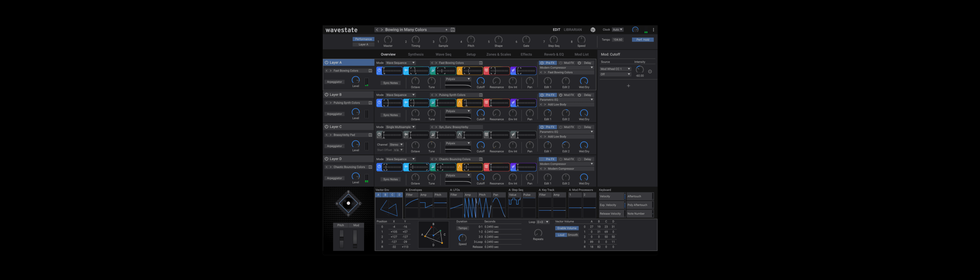Save Pulsing Synth Colors wave sequence
The image size is (980, 280).
[x=481, y=95]
